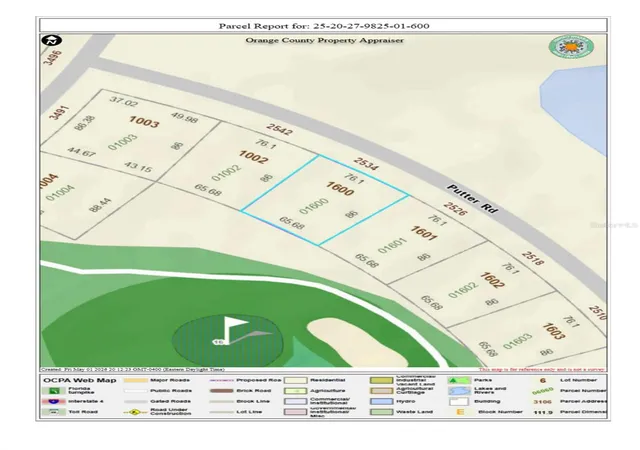This screenshot has height=450, width=640.
Task: Click the Florida Turnpike legend icon
Action: 54,391
